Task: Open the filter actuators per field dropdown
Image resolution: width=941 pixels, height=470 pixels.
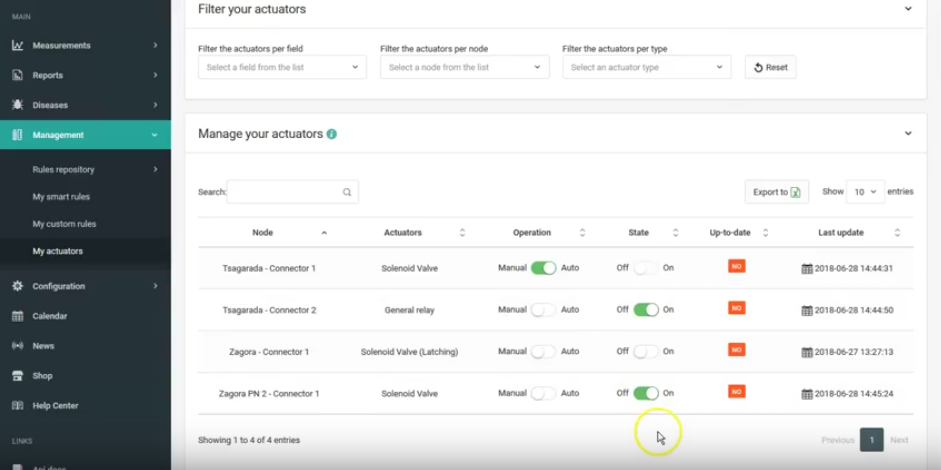Action: coord(282,67)
